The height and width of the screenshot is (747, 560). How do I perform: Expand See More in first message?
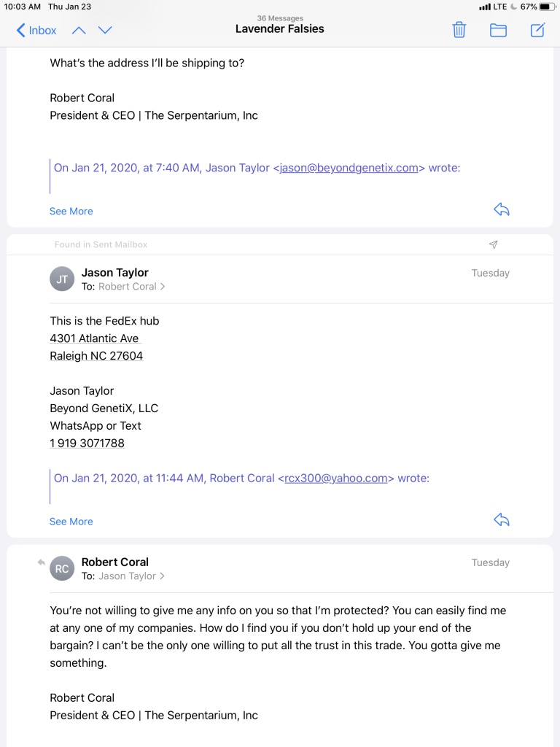click(x=71, y=211)
